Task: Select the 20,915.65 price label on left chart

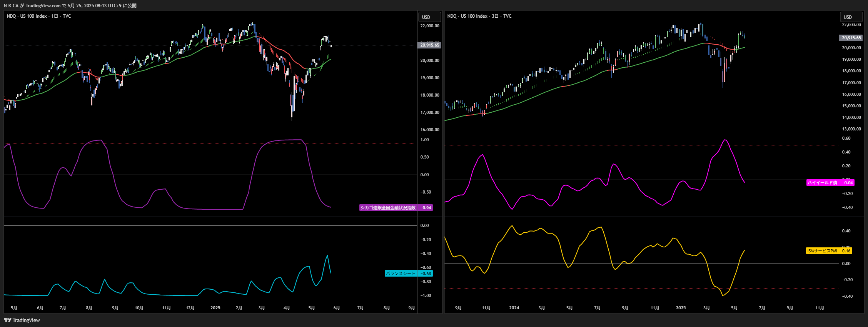Action: 429,45
